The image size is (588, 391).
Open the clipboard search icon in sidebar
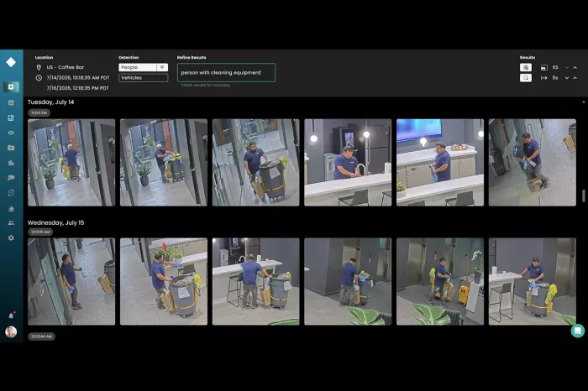point(11,117)
